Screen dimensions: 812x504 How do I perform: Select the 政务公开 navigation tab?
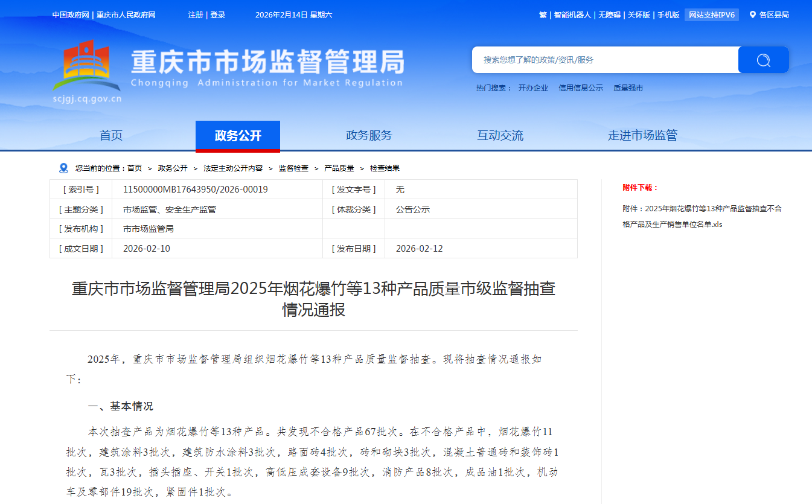coord(238,136)
